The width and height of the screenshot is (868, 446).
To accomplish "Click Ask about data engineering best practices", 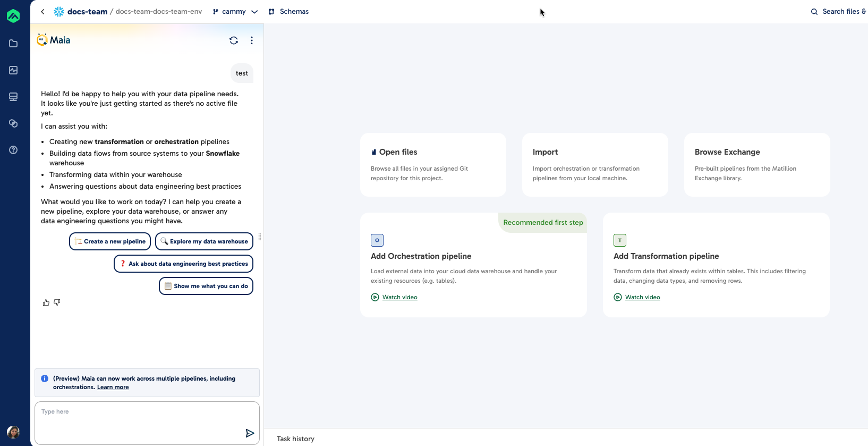I will point(183,264).
